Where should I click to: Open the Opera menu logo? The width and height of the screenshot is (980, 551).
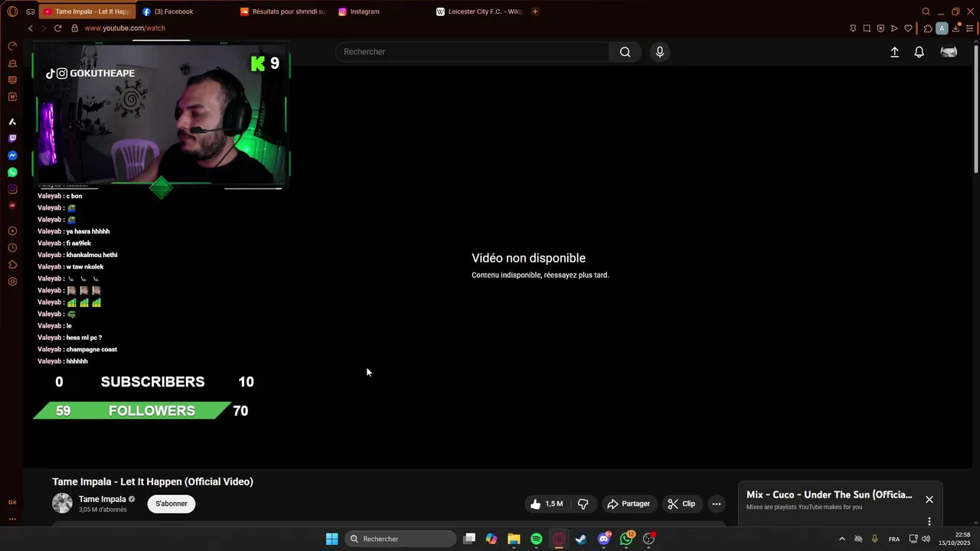click(12, 11)
